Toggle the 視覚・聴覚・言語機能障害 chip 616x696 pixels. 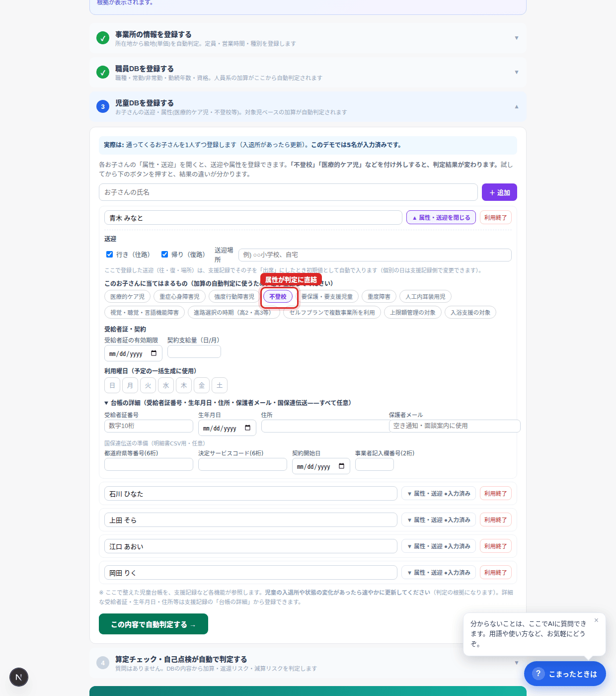click(145, 313)
